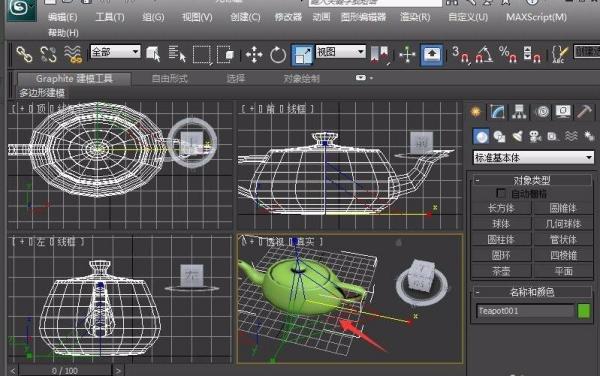Select the Cameras category icon
The height and width of the screenshot is (376, 600).
(x=535, y=136)
